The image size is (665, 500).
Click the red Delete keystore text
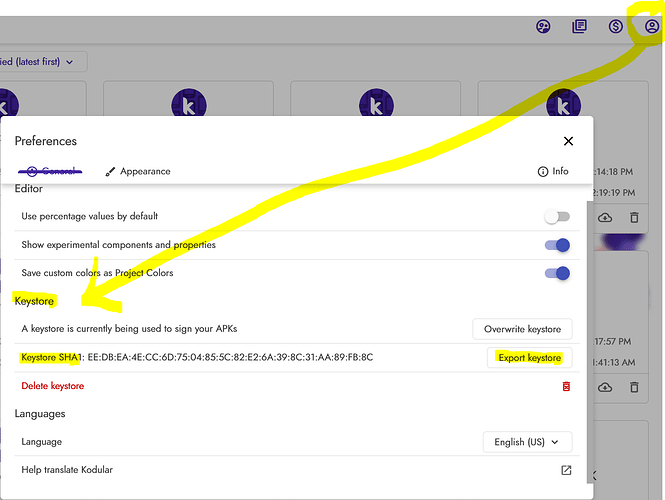53,386
